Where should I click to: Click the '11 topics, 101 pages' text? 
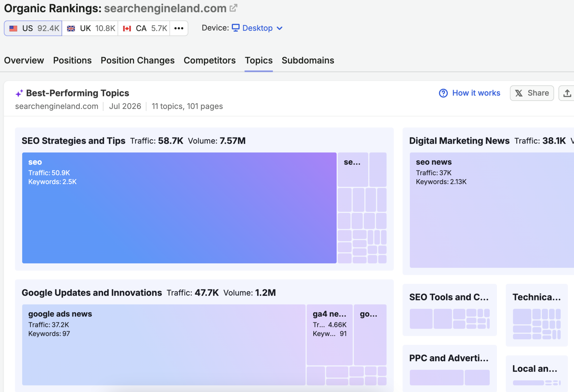pyautogui.click(x=187, y=106)
